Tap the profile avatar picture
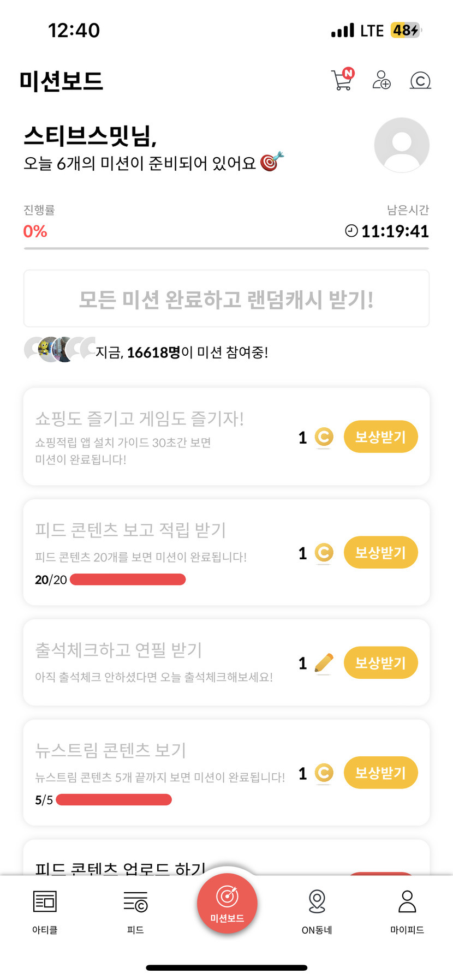Image resolution: width=453 pixels, height=980 pixels. 402,145
